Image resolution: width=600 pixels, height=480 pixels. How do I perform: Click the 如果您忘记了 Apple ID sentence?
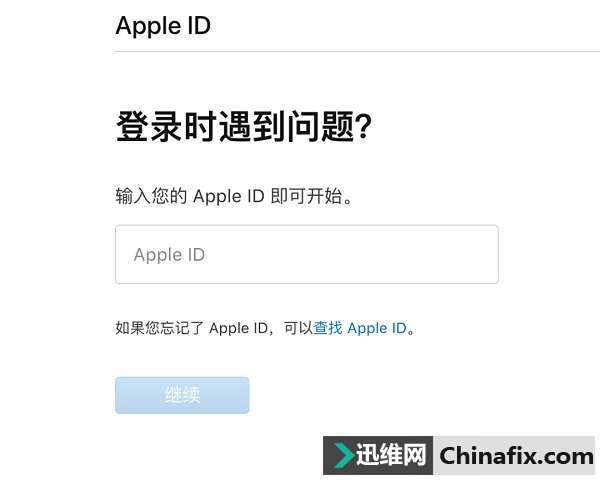[265, 328]
